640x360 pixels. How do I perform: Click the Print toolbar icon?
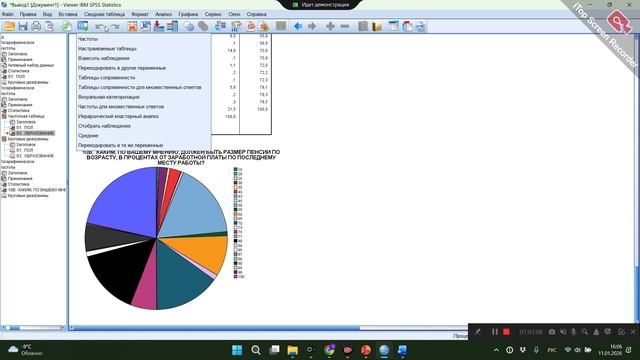click(36, 27)
